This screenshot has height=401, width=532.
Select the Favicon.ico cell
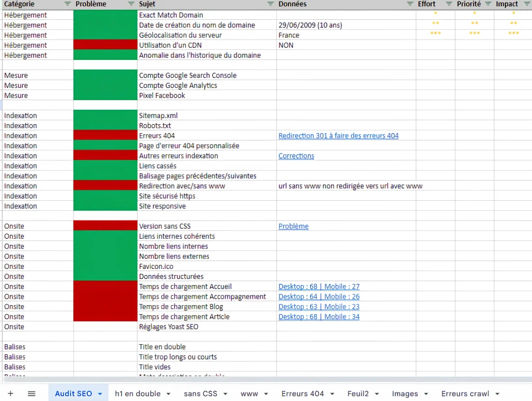click(x=207, y=266)
